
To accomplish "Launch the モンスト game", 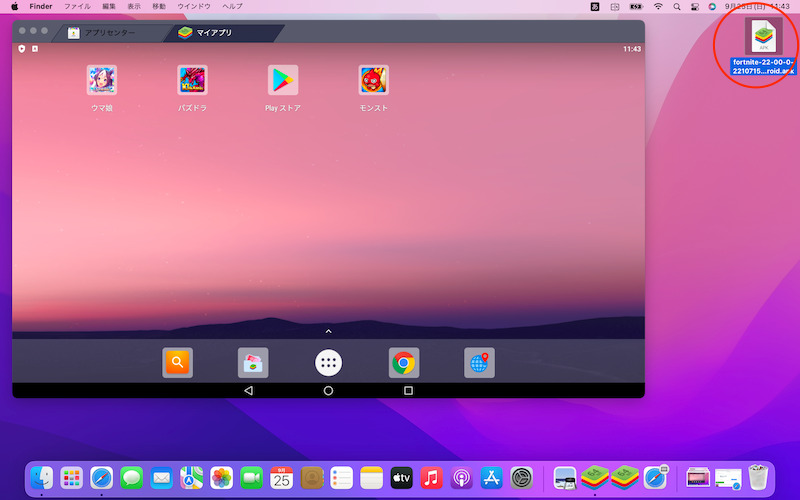I will click(x=373, y=80).
